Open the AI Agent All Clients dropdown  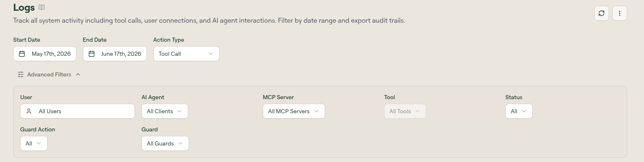tap(165, 111)
